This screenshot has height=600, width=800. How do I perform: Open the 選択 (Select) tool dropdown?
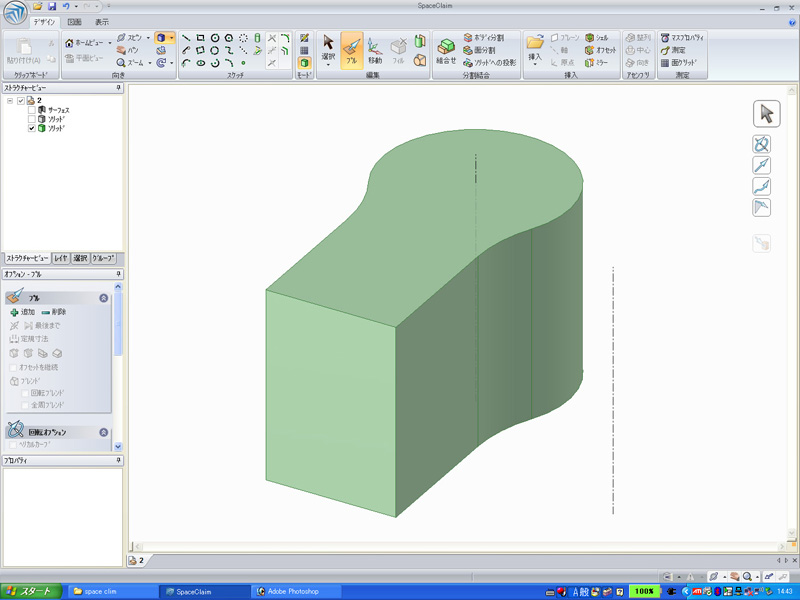pos(328,66)
